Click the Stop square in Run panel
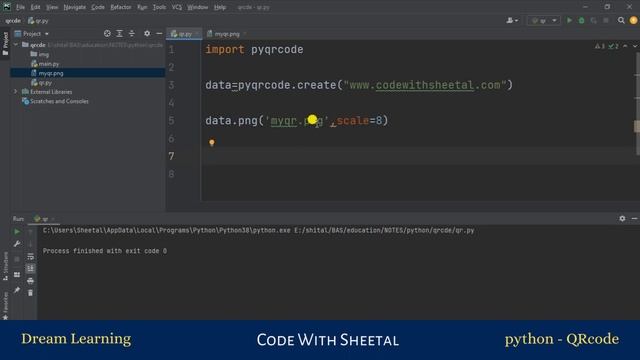This screenshot has height=360, width=640. pos(17,259)
